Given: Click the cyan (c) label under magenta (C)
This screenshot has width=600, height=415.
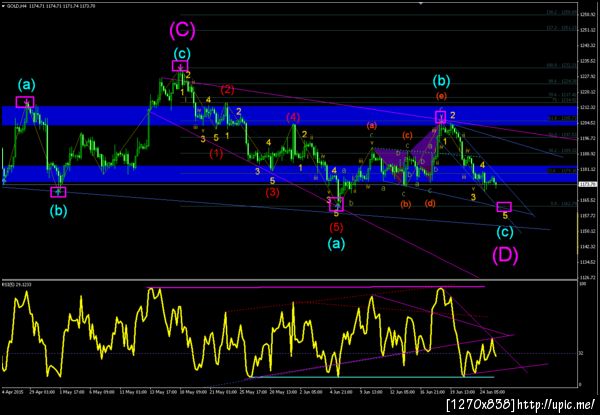Looking at the screenshot, I should [181, 54].
